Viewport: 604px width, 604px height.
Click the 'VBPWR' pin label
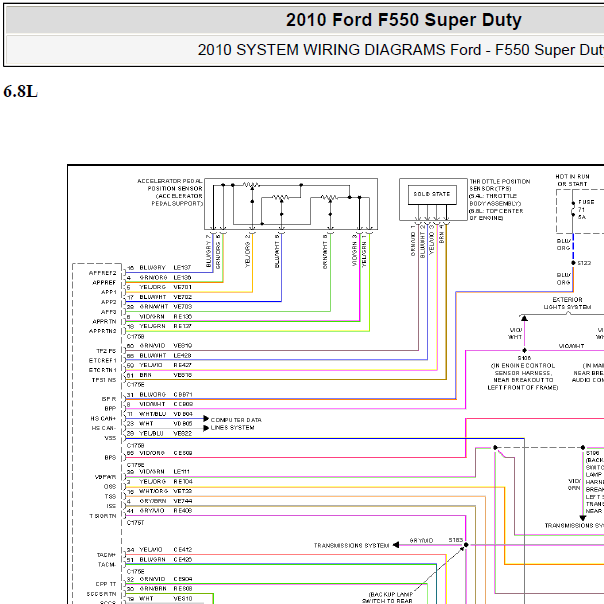click(x=105, y=477)
